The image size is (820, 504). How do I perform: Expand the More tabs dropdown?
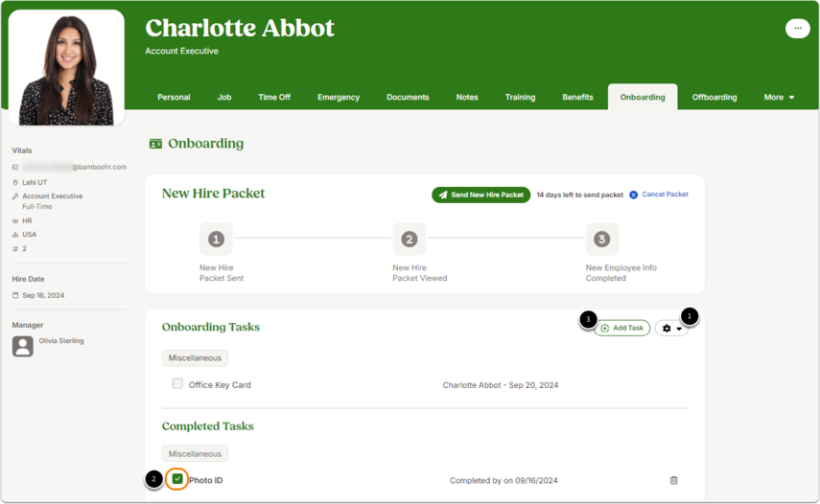779,97
